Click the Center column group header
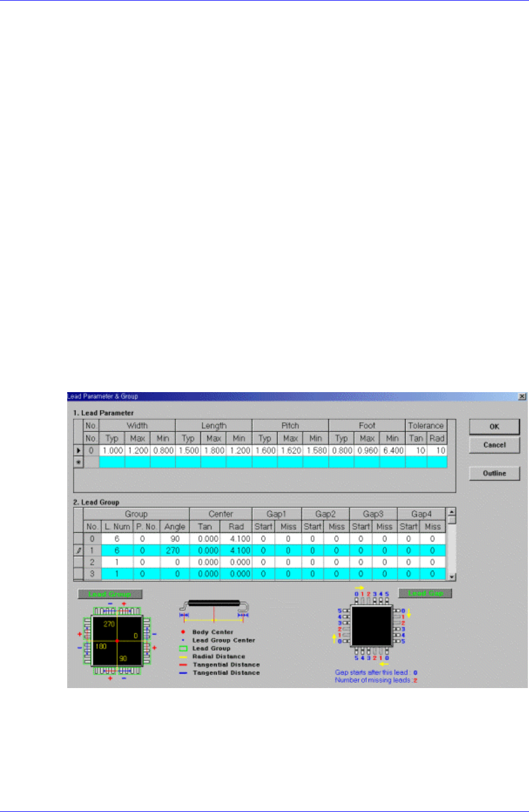 (x=221, y=514)
